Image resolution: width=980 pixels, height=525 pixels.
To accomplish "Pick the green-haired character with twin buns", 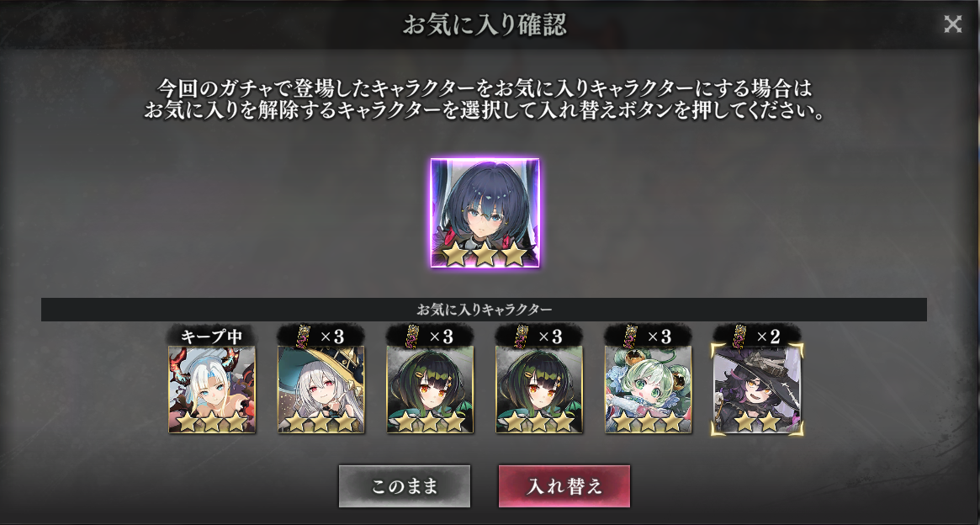I will pos(648,390).
